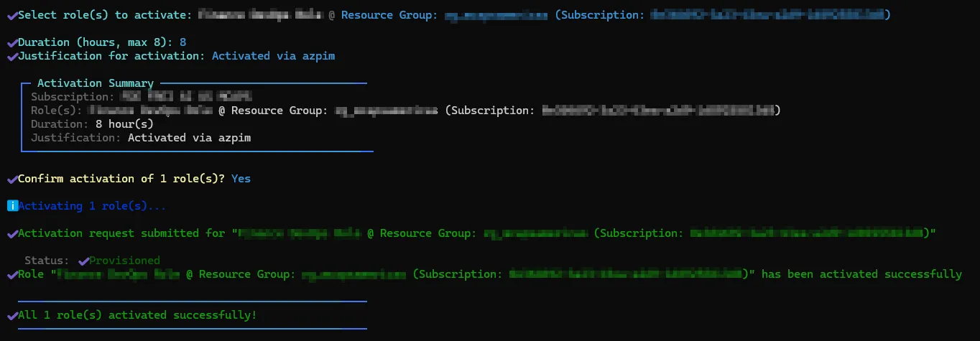Click the "Duration (hours, max 8):" prompt text
The height and width of the screenshot is (341, 980).
(x=96, y=42)
